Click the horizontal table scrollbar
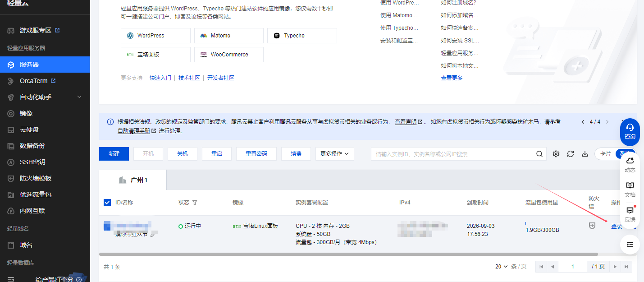The width and height of the screenshot is (644, 282). tap(348, 254)
